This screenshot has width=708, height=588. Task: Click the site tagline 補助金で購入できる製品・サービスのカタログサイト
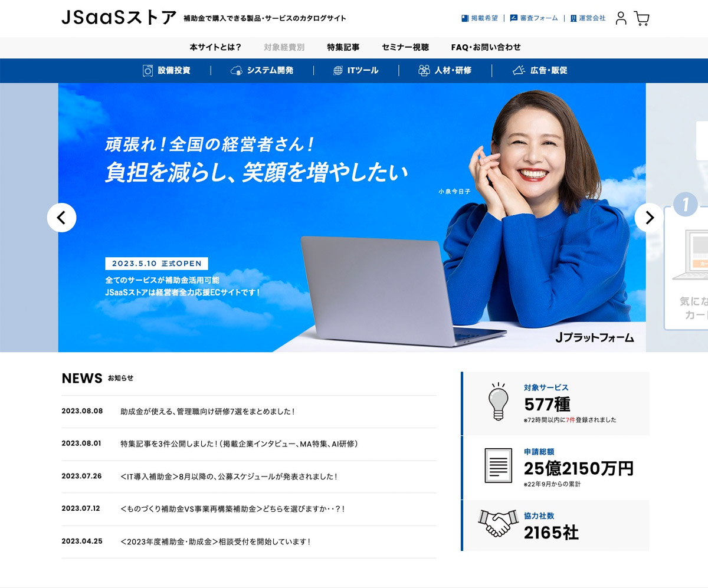(x=265, y=18)
